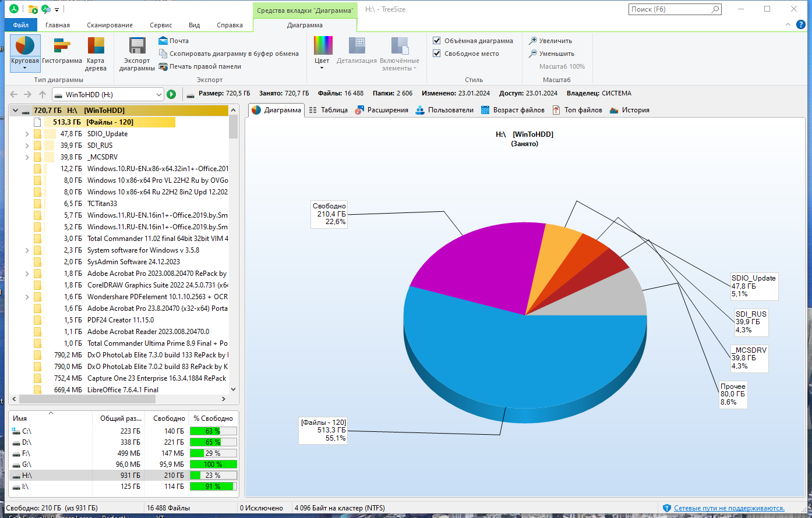
Task: Expand the _MCSDRV folder node
Action: point(27,157)
